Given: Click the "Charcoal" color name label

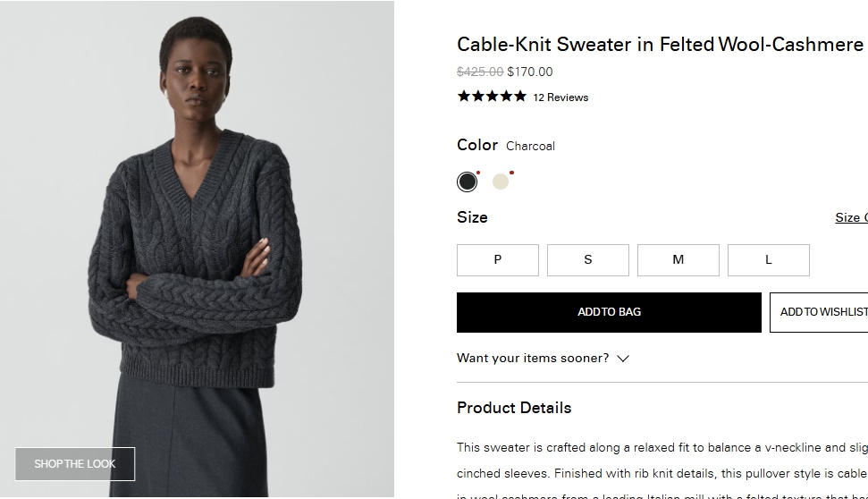Looking at the screenshot, I should [530, 146].
